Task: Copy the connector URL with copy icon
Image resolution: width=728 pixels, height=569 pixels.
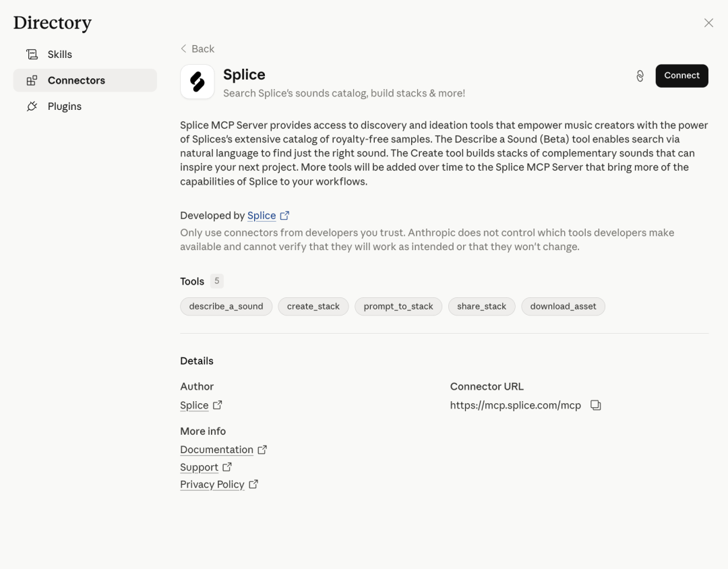Action: tap(595, 405)
